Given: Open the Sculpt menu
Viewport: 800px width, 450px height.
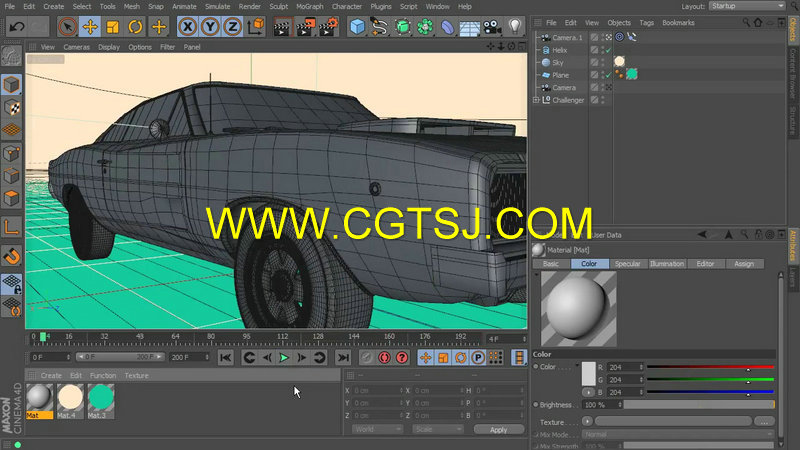Looking at the screenshot, I should pos(279,7).
